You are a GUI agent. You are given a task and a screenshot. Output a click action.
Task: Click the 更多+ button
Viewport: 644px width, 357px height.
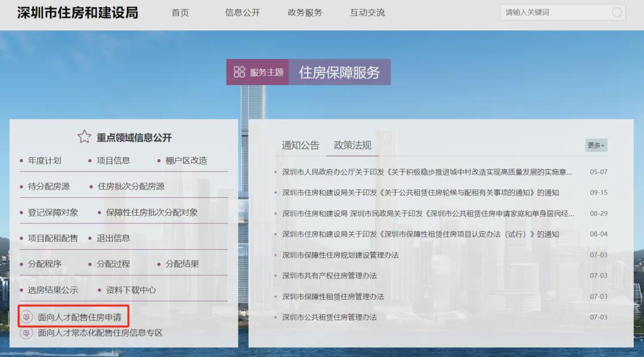[x=596, y=145]
